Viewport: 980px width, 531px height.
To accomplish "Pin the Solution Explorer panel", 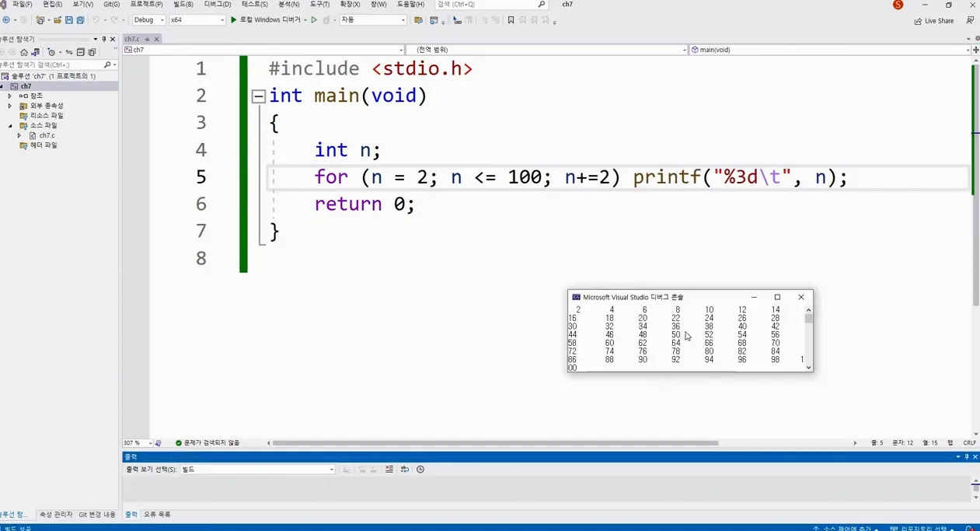I will pos(104,39).
